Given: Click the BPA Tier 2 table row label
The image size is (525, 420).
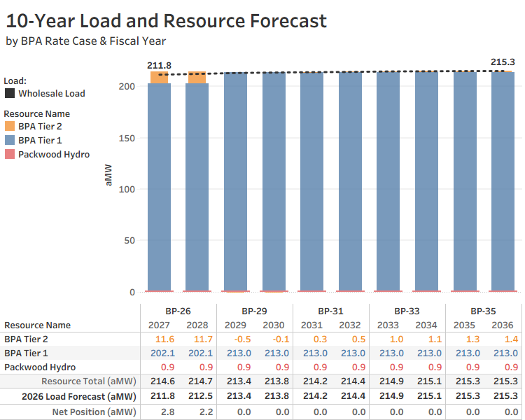Looking at the screenshot, I should click(26, 339).
